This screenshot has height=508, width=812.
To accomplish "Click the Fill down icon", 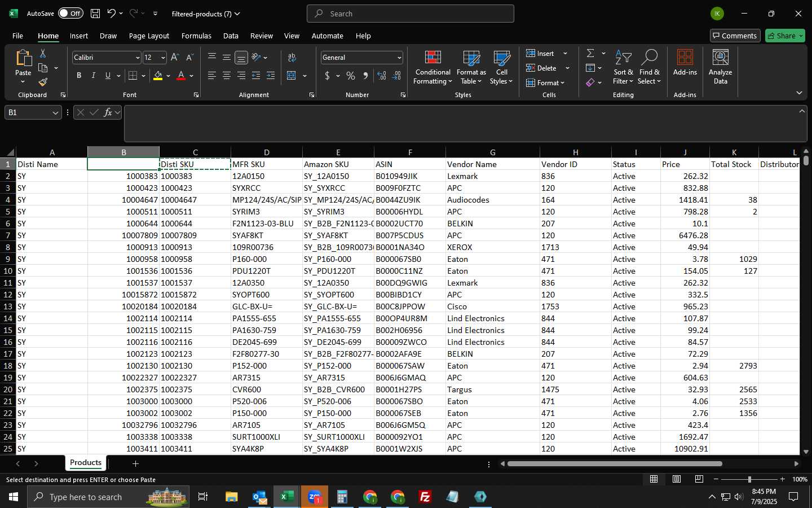I will pos(590,68).
